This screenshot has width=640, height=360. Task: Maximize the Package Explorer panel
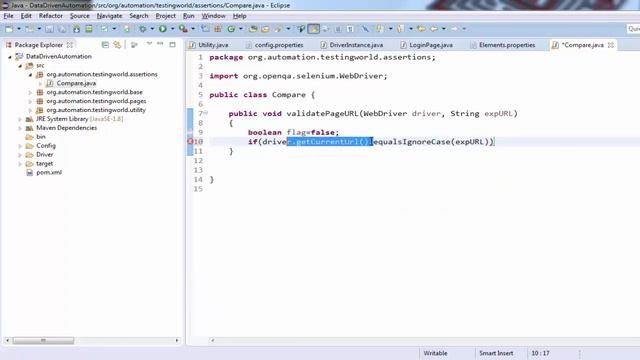coord(172,44)
